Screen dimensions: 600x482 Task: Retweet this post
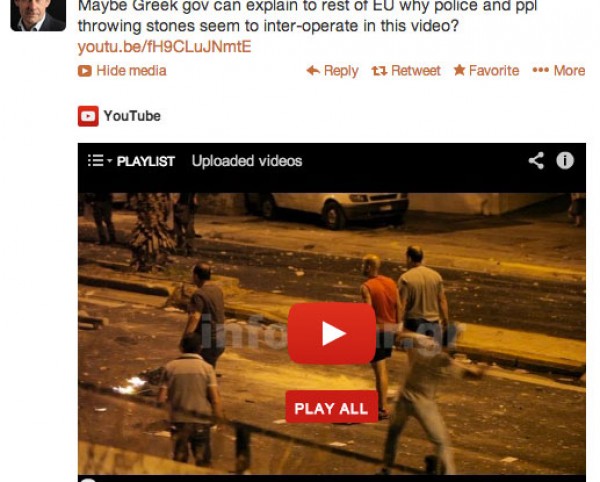(406, 71)
